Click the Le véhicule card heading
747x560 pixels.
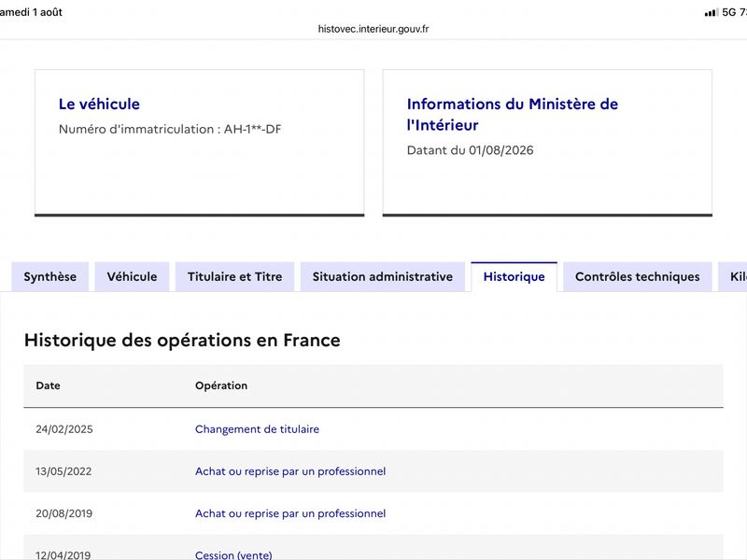pyautogui.click(x=99, y=104)
